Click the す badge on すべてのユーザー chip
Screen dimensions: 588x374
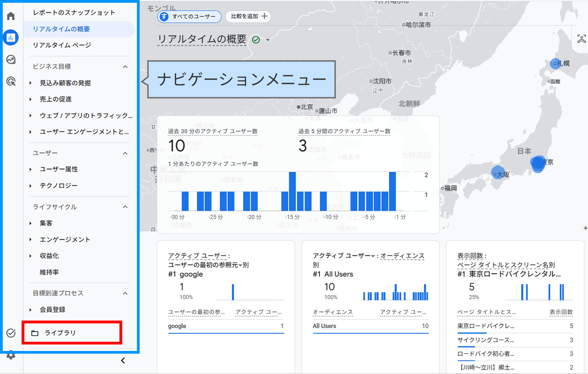(164, 16)
